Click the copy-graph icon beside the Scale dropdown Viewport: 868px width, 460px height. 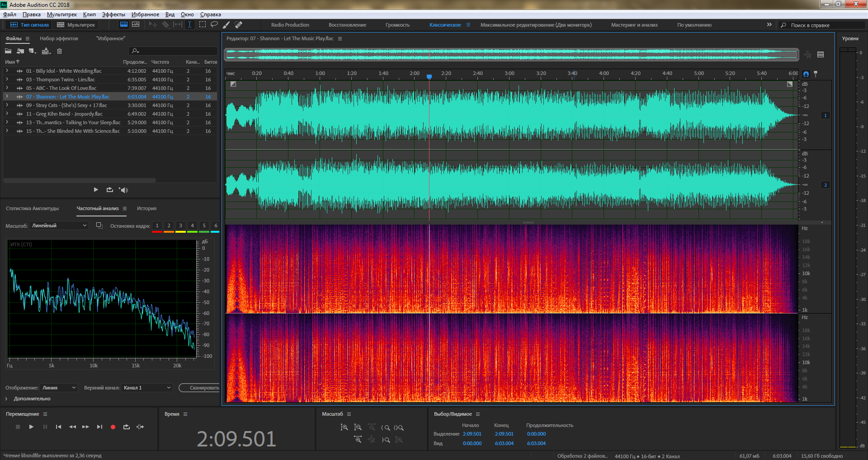pos(99,225)
